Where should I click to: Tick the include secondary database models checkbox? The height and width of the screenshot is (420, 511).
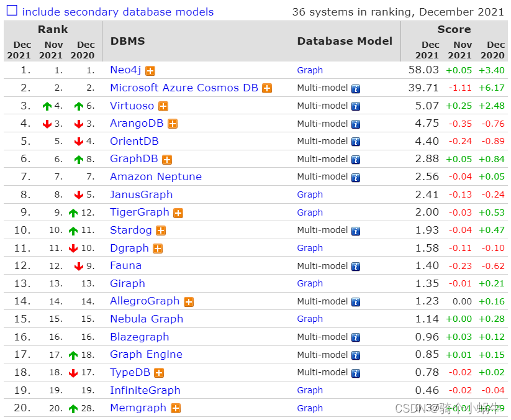12,11
